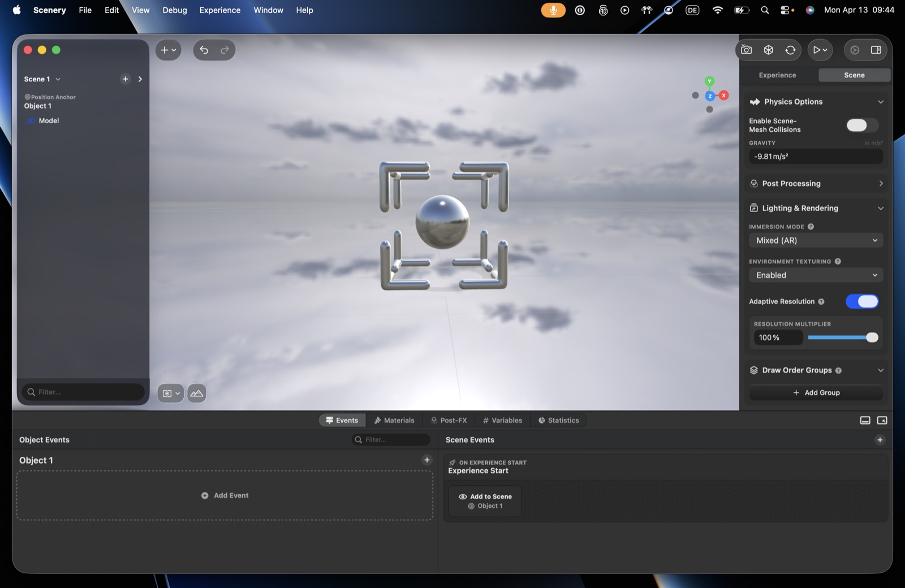Add a new scene with plus button

click(126, 79)
